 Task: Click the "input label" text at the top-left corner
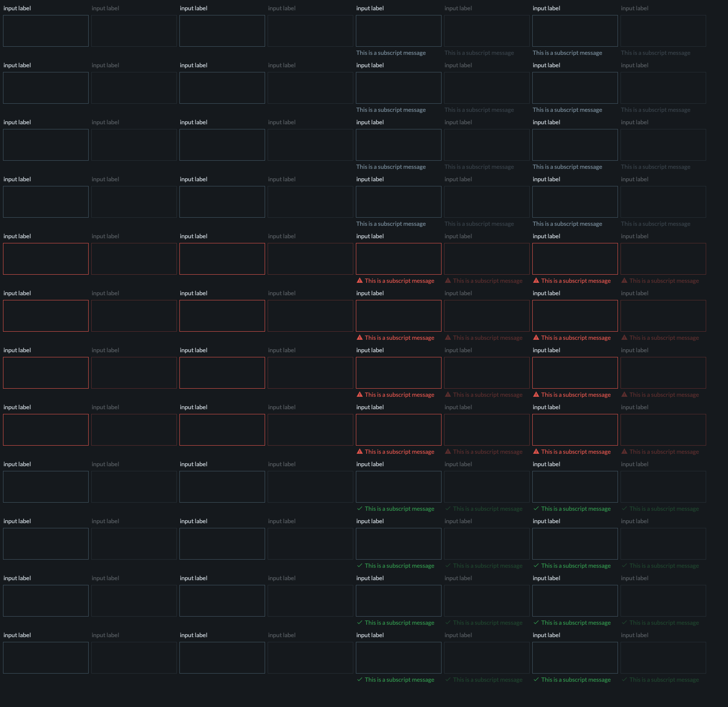pyautogui.click(x=17, y=8)
